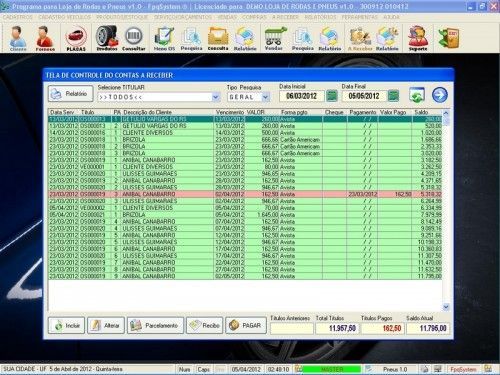Open the Nova OS clipboard icon
The image size is (500, 375).
[x=164, y=38]
